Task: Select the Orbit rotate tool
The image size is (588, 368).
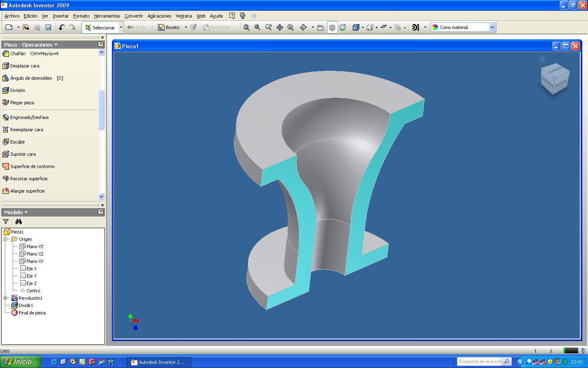Action: (303, 27)
